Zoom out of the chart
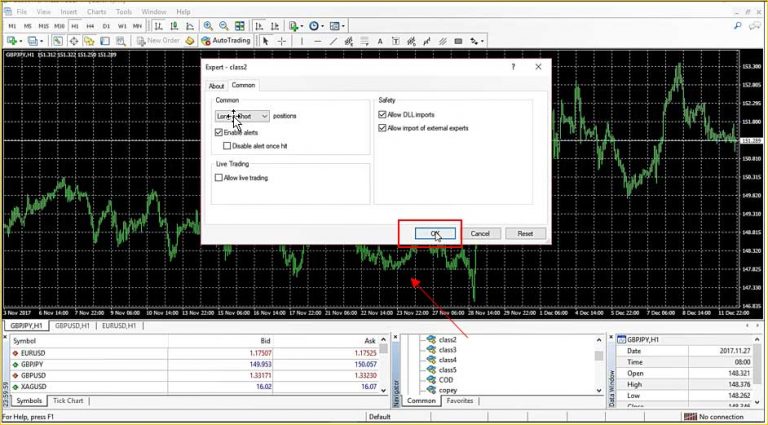The width and height of the screenshot is (768, 425). (224, 25)
